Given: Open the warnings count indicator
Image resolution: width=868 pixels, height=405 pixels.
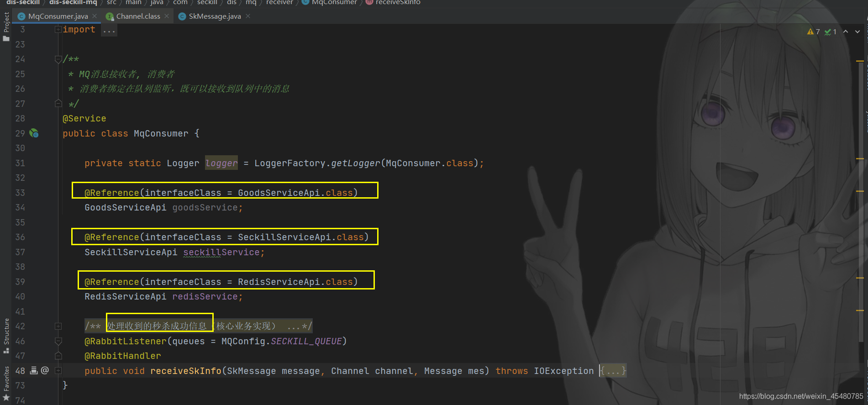Looking at the screenshot, I should point(813,32).
